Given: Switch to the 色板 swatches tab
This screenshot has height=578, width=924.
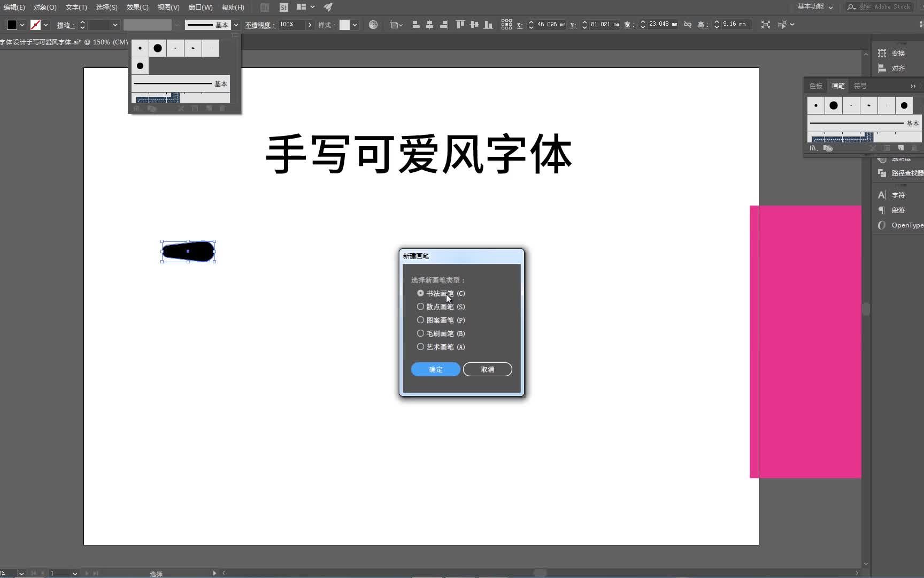Looking at the screenshot, I should tap(816, 86).
